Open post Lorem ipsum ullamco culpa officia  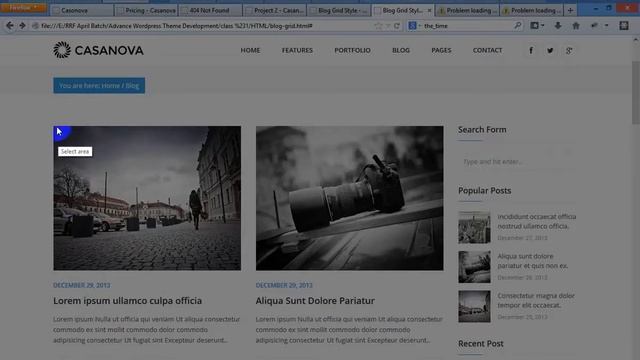[127, 301]
